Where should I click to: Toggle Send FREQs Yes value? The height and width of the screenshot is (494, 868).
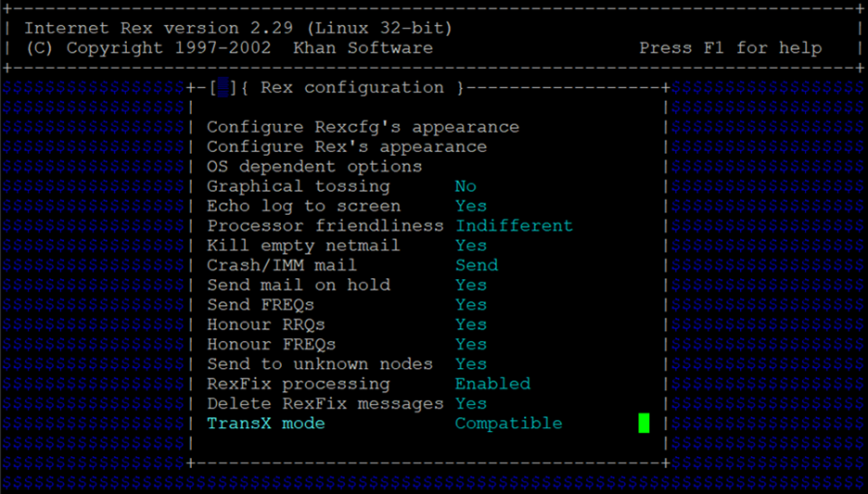(x=471, y=305)
